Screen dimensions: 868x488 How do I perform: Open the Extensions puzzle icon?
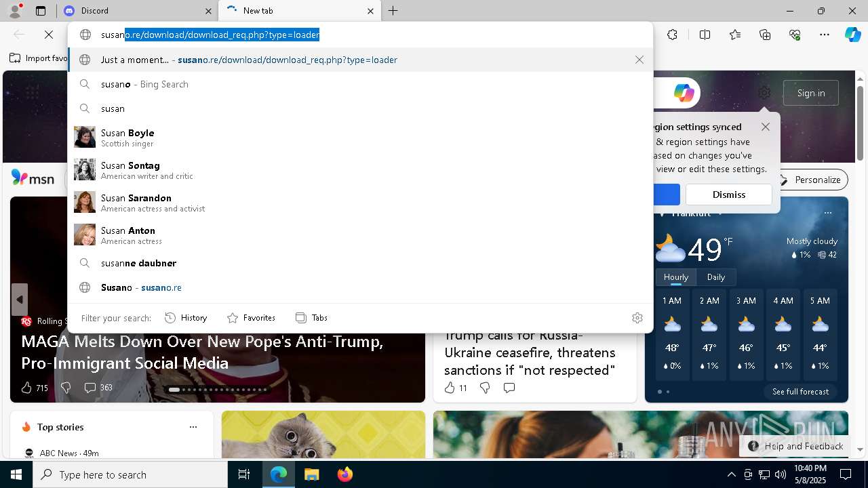(x=672, y=35)
